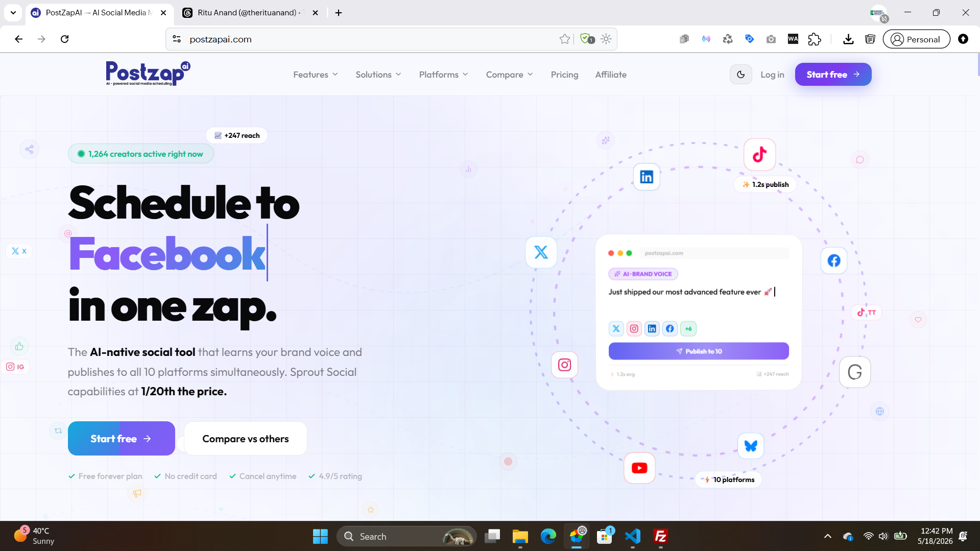Viewport: 980px width, 551px height.
Task: Open the Pricing page
Action: click(x=564, y=75)
